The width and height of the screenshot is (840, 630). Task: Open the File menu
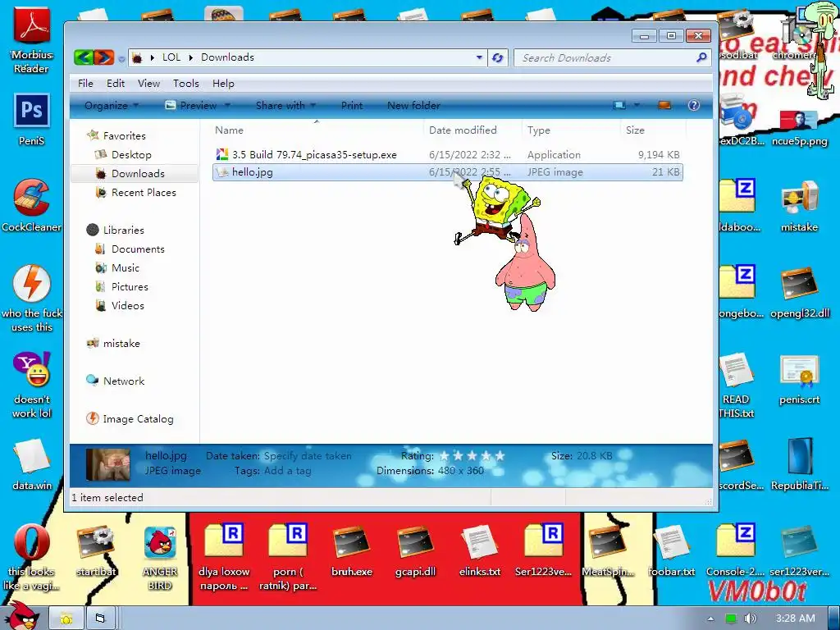coord(85,84)
